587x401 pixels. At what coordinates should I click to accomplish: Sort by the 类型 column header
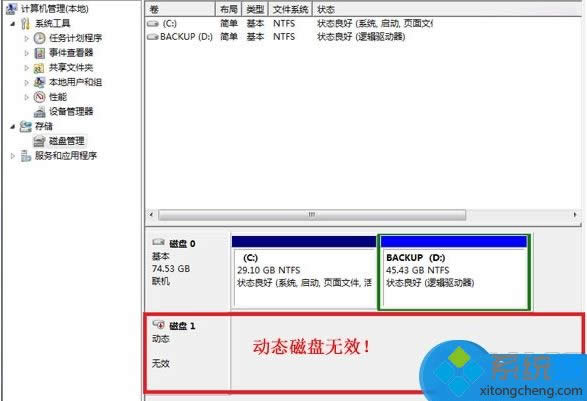point(255,9)
